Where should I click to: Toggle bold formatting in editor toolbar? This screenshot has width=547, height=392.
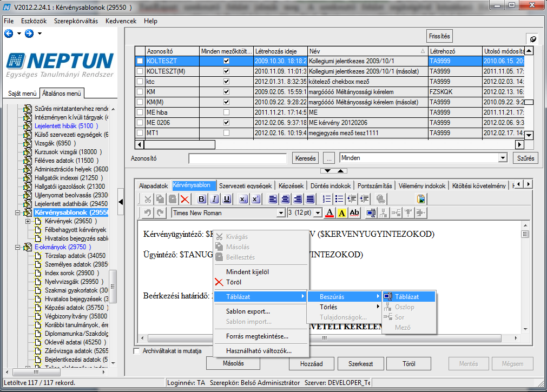(x=202, y=199)
